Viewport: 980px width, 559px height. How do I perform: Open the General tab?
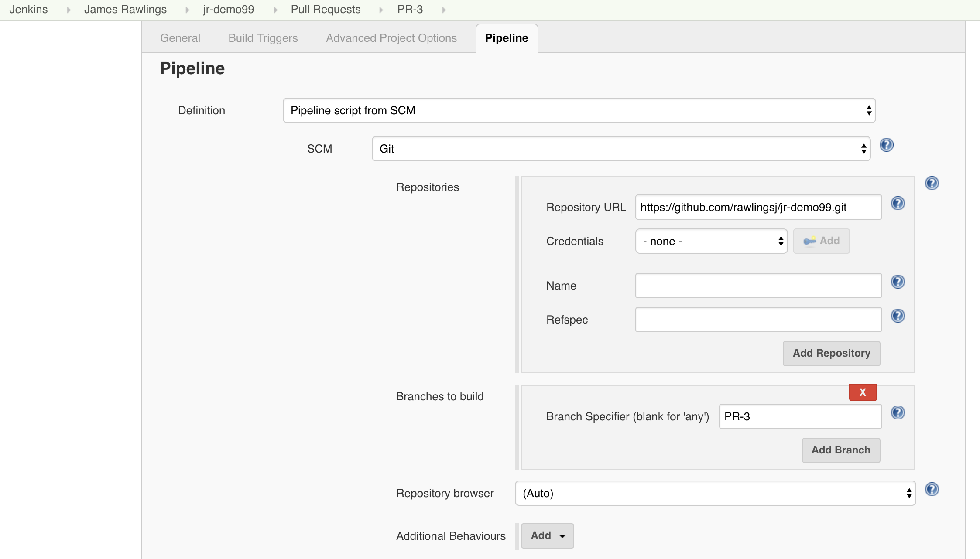click(180, 38)
